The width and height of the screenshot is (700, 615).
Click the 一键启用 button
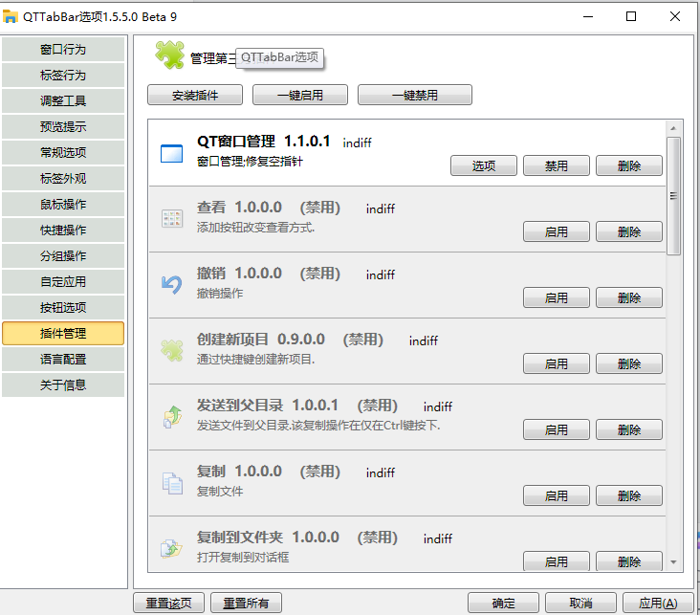(300, 95)
